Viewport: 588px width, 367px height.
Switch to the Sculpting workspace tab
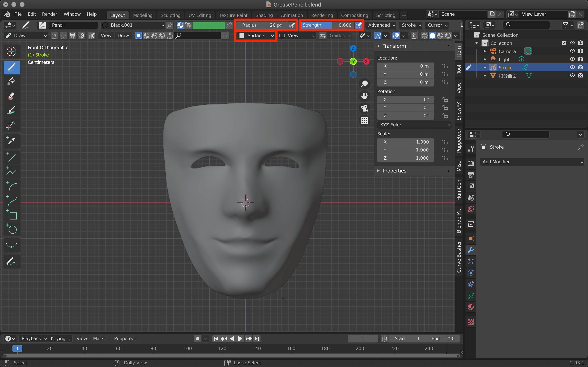(170, 15)
